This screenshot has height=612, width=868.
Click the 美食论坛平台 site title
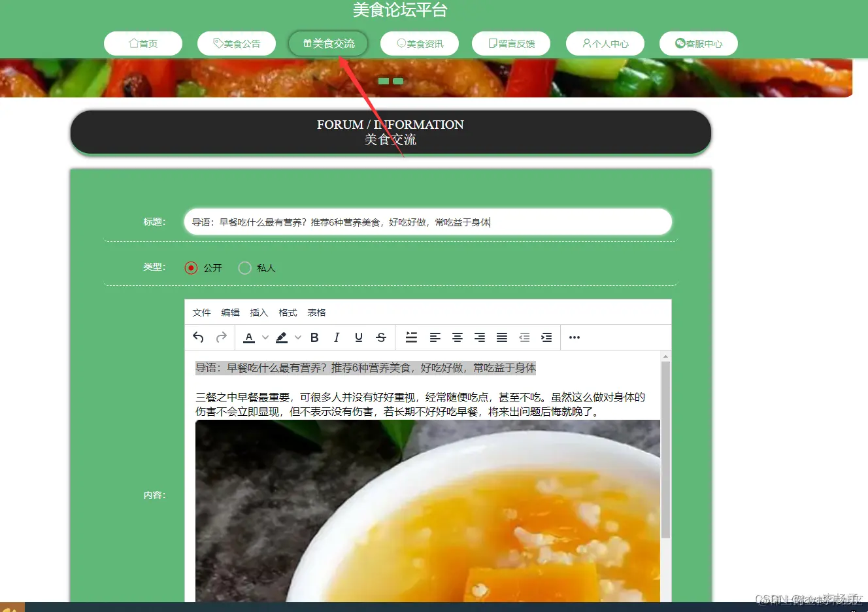click(x=400, y=10)
